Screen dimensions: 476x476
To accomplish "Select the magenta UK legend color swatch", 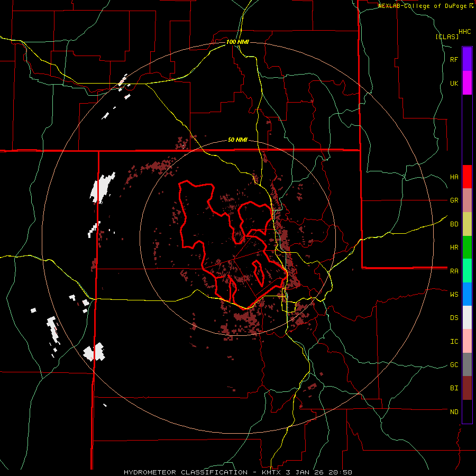I will pyautogui.click(x=467, y=83).
